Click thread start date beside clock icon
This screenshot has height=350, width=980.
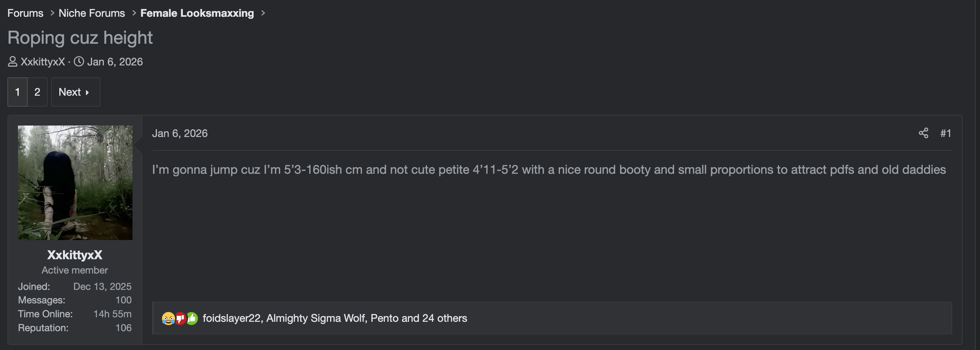click(x=115, y=62)
